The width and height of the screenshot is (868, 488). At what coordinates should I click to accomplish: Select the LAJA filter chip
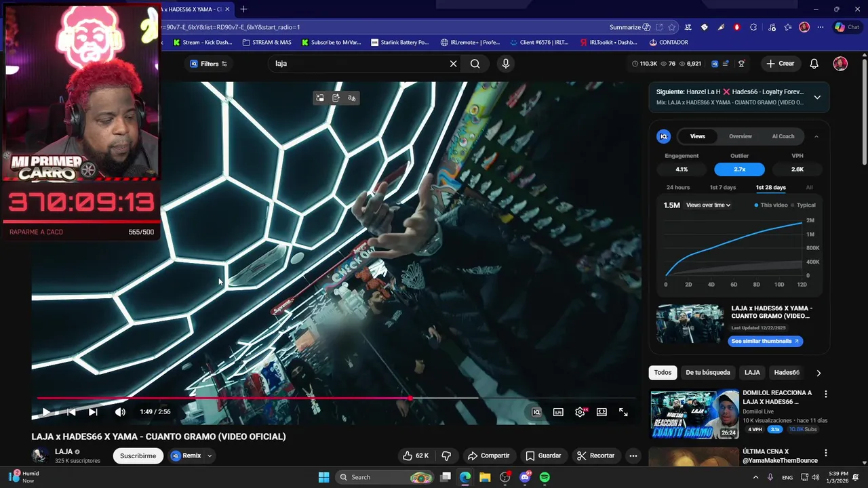pos(752,373)
